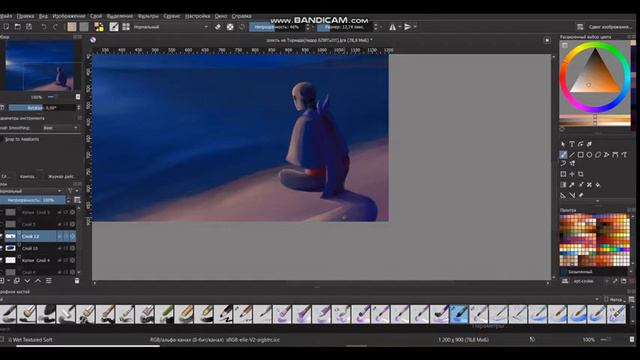
Task: Reload the original brush preset
Action: pyautogui.click(x=242, y=27)
